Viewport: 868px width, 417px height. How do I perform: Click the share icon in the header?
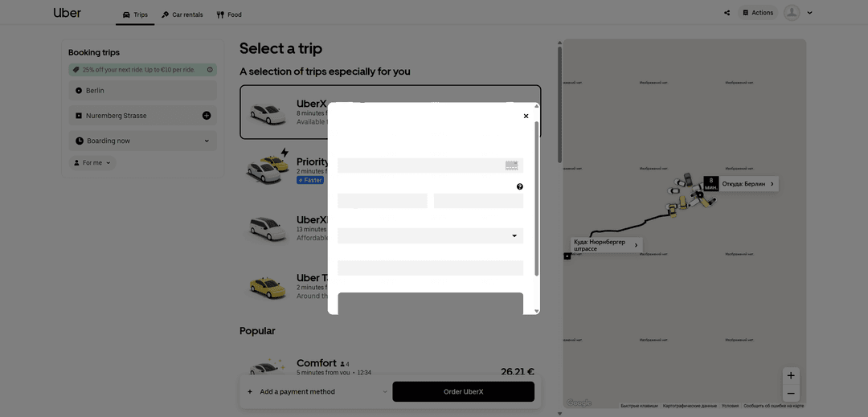(727, 13)
